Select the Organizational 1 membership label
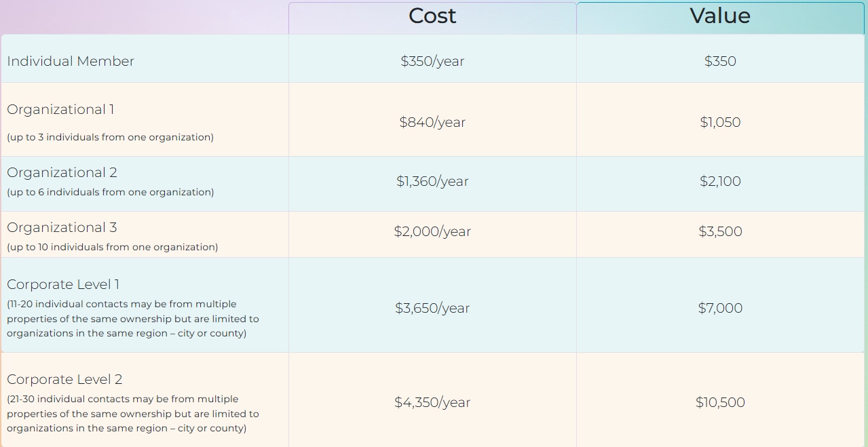The width and height of the screenshot is (868, 447). (x=60, y=110)
